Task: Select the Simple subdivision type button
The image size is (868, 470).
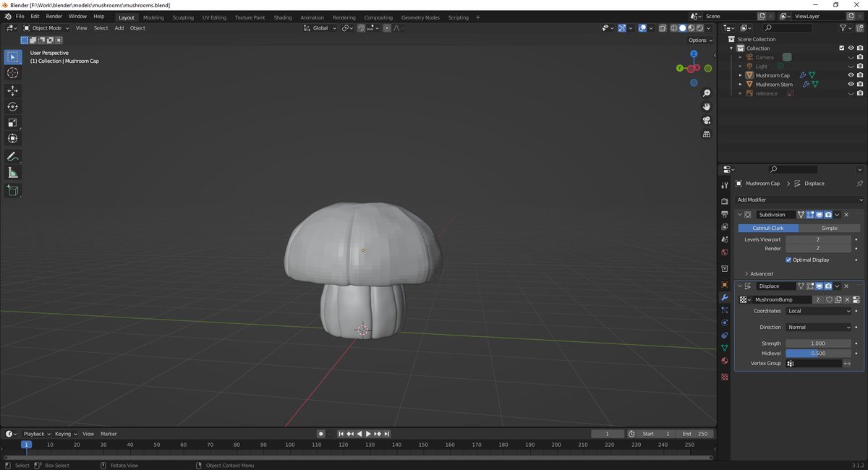Action: click(x=830, y=228)
